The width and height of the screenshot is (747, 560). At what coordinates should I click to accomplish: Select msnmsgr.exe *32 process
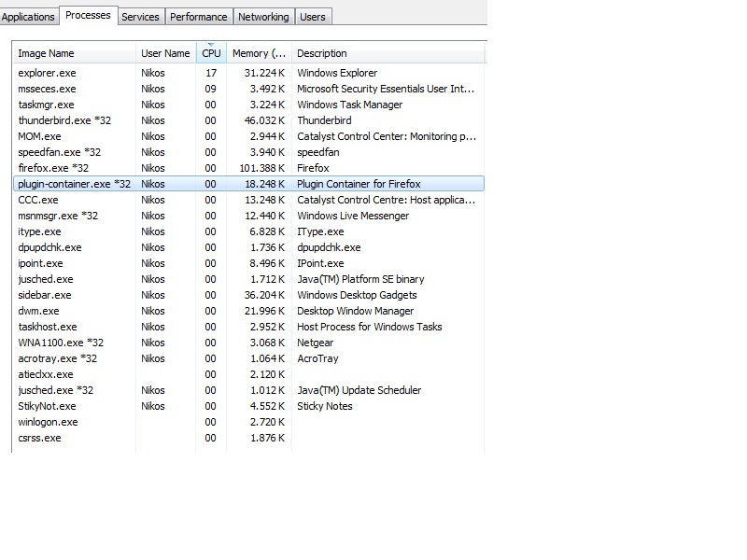tap(248, 216)
